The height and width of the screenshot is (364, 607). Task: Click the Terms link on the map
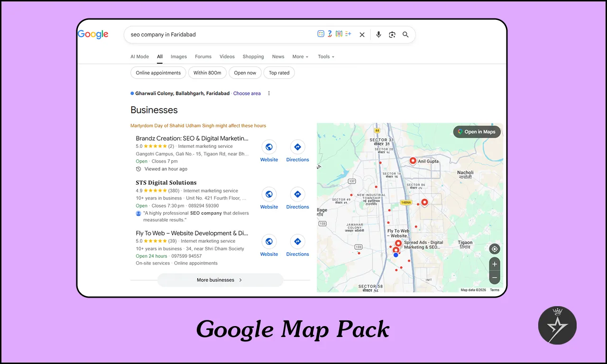[495, 290]
